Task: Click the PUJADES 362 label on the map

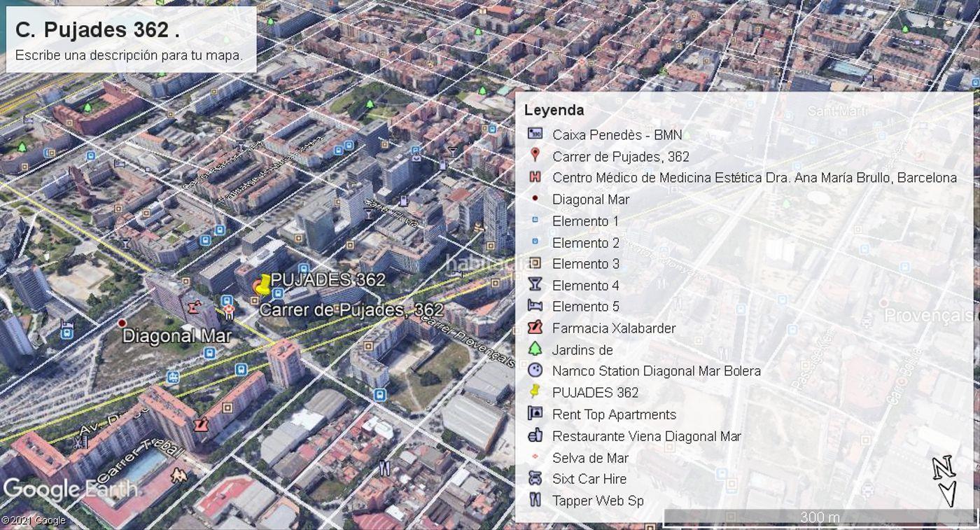Action: coord(328,279)
